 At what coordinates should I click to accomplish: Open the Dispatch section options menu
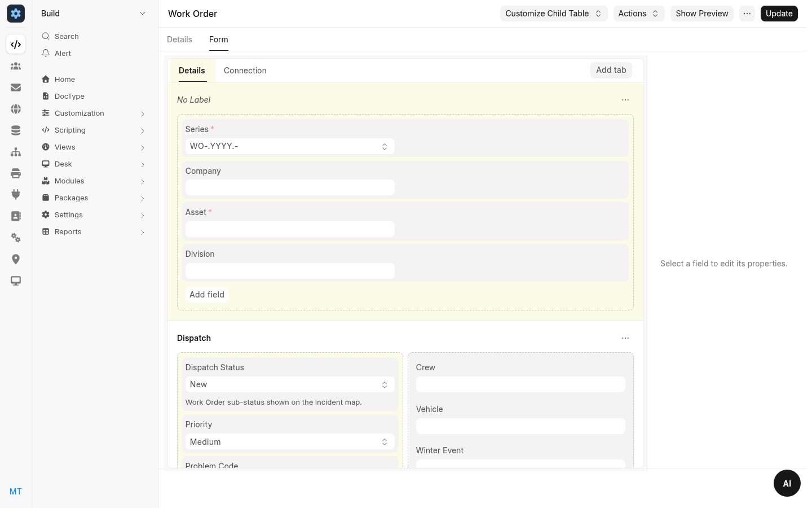coord(625,338)
